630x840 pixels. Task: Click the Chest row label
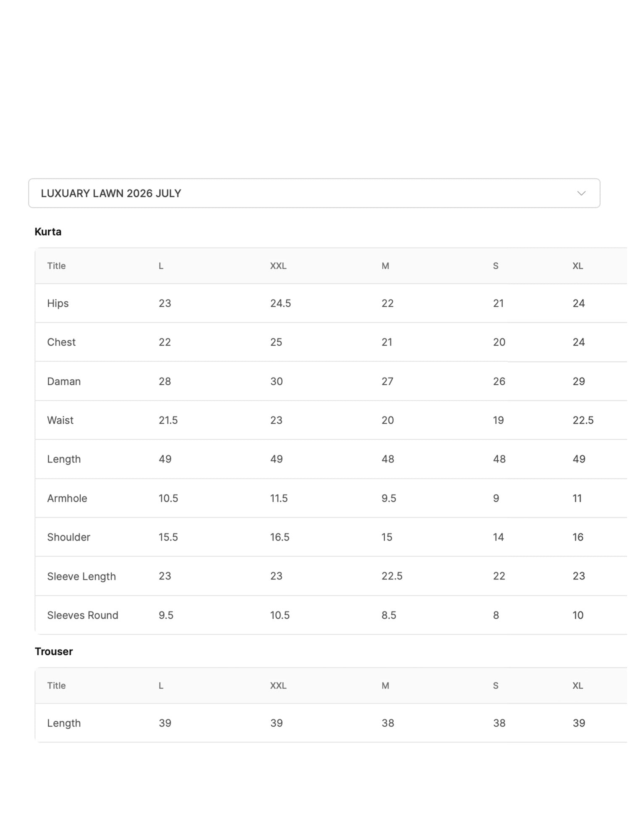(61, 342)
